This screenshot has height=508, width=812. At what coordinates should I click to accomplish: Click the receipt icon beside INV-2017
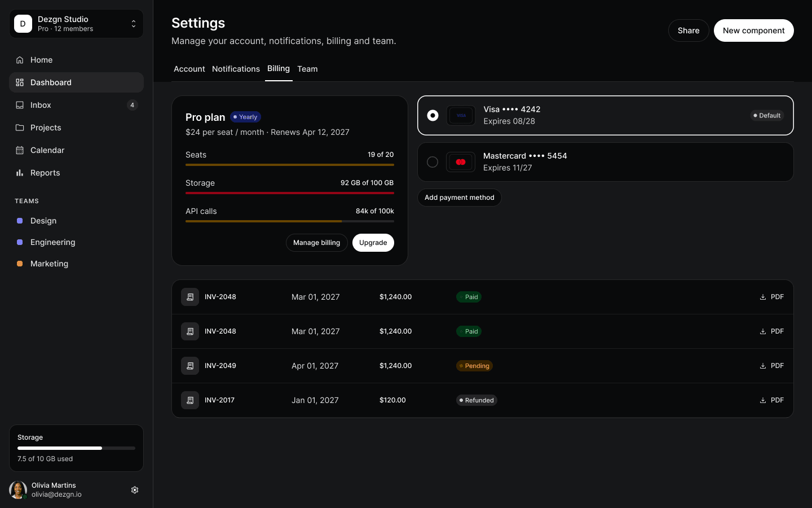[x=190, y=400]
